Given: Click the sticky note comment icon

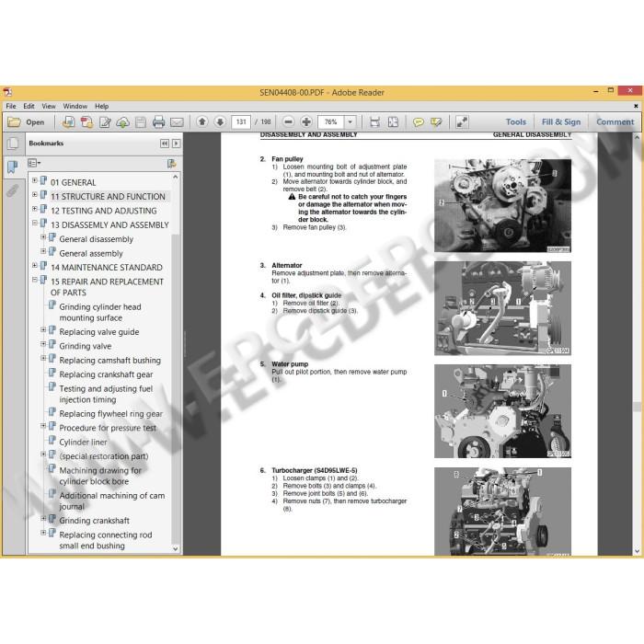Looking at the screenshot, I should (418, 122).
